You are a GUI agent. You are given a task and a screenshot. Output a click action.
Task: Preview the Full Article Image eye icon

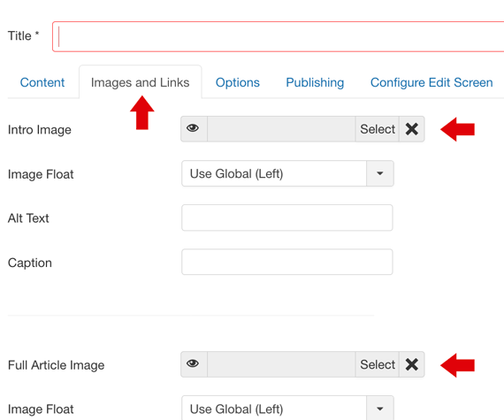(x=194, y=364)
